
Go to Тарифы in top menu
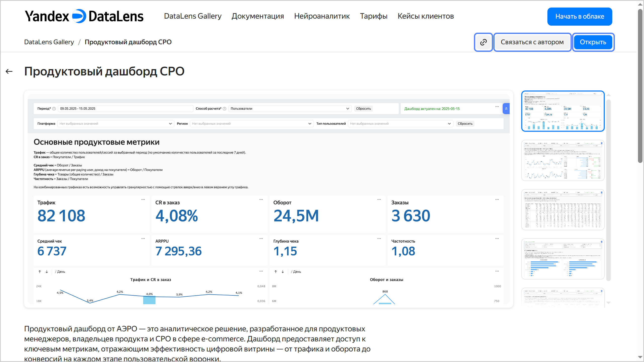[374, 16]
